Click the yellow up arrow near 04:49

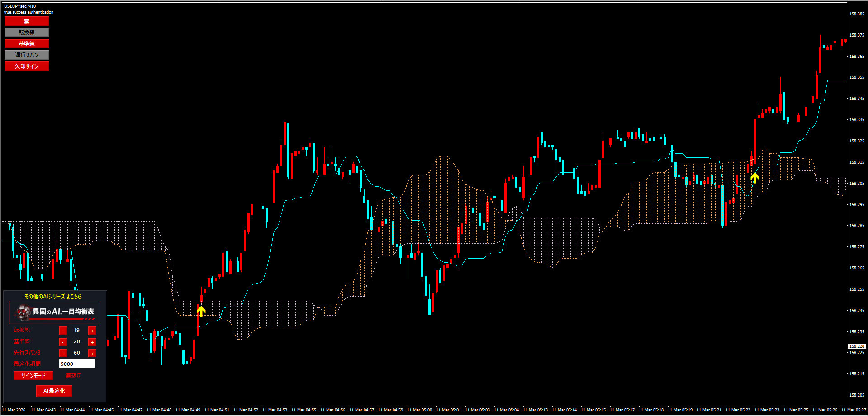pyautogui.click(x=201, y=311)
